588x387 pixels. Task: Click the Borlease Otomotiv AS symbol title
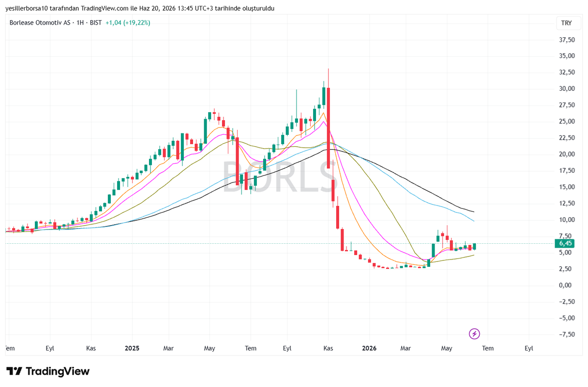tap(41, 23)
